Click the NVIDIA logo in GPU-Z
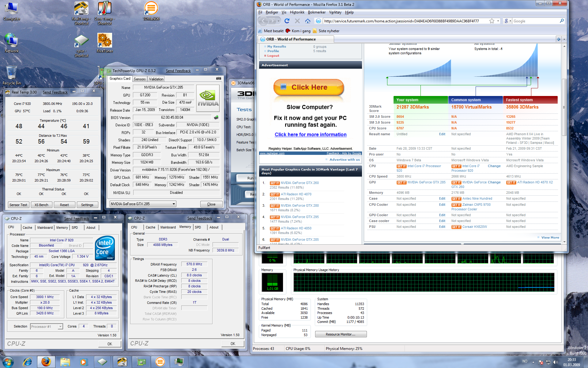588x368 pixels. (208, 98)
